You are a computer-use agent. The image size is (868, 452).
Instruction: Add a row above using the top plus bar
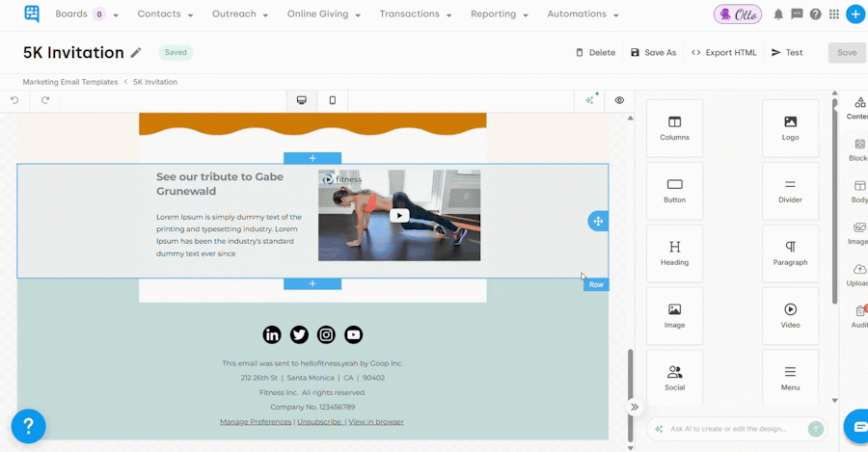tap(312, 158)
